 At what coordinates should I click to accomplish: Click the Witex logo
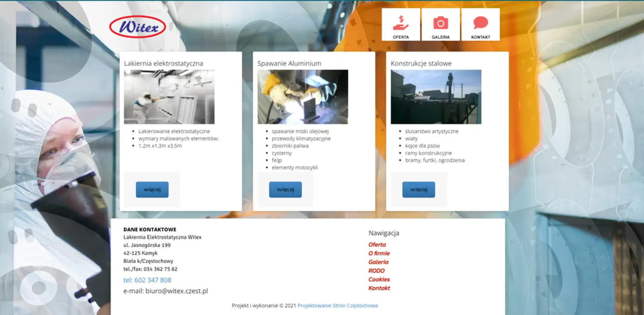click(138, 27)
